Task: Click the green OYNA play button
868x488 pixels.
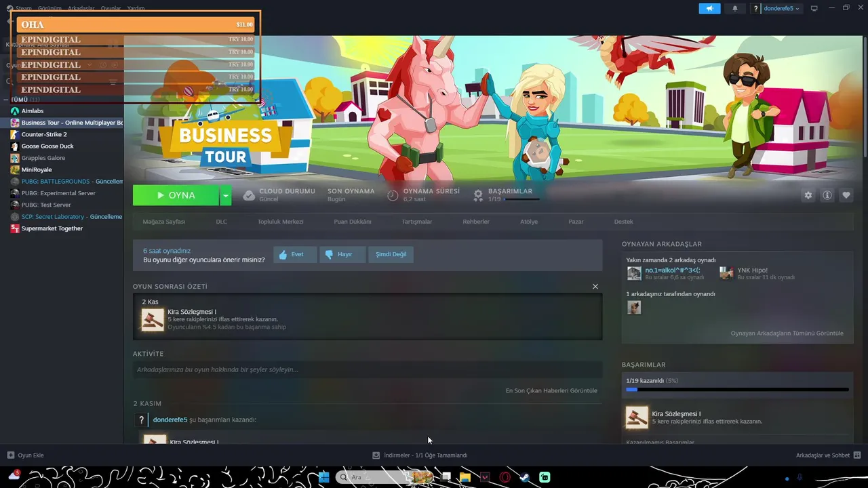Action: pos(176,195)
